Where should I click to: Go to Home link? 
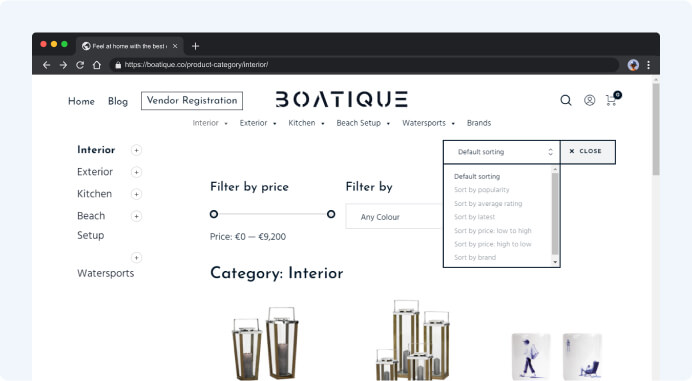point(81,101)
